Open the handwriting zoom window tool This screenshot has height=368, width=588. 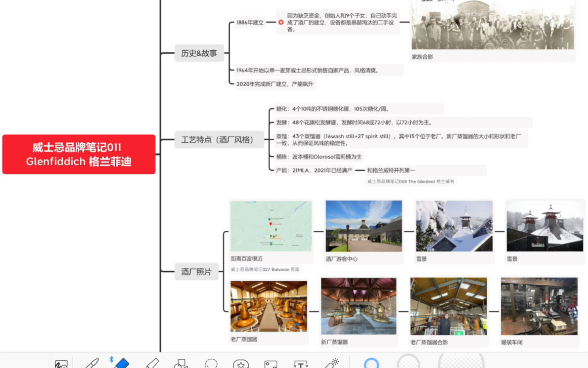[x=61, y=364]
